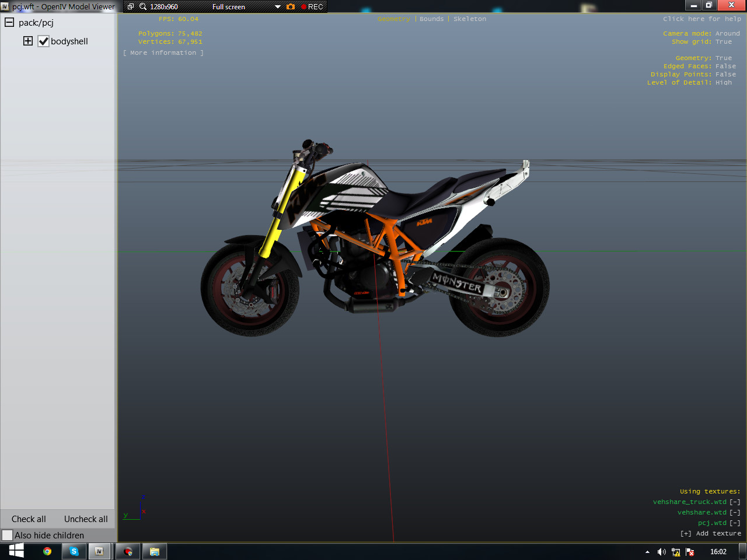The width and height of the screenshot is (747, 560).
Task: Click the Uncheck all button
Action: (86, 519)
